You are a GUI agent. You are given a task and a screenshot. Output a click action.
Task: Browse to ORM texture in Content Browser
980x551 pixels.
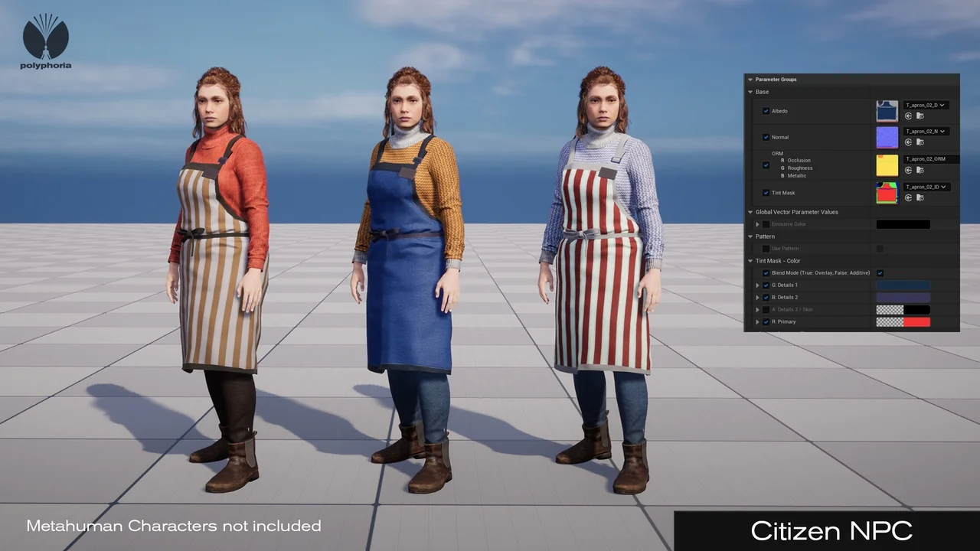pos(920,170)
